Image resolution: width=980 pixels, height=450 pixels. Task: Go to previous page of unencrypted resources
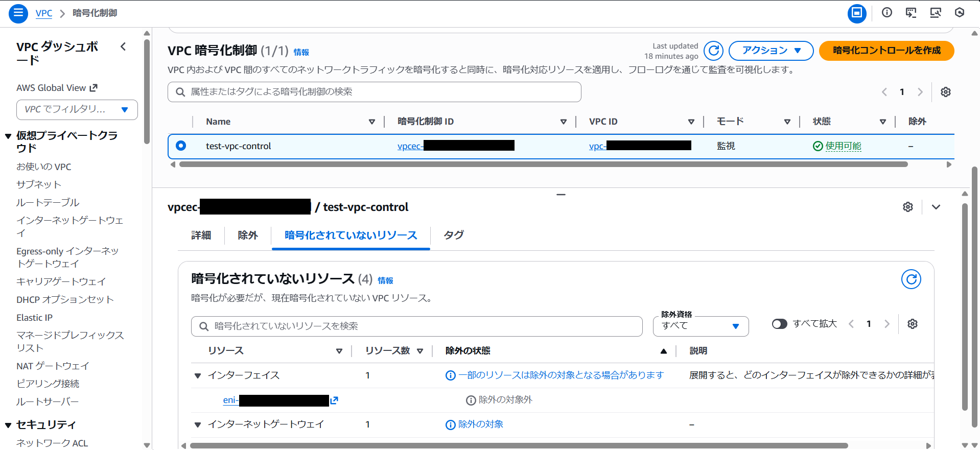point(851,324)
